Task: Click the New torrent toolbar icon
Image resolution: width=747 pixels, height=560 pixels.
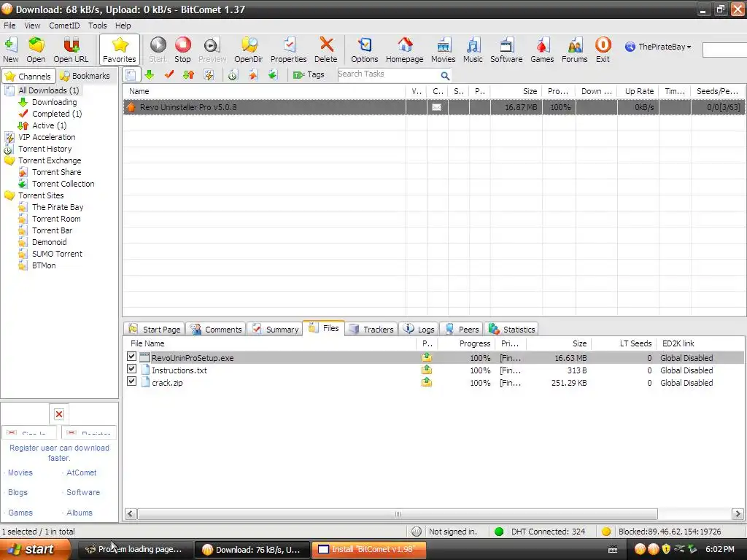Action: click(x=10, y=50)
